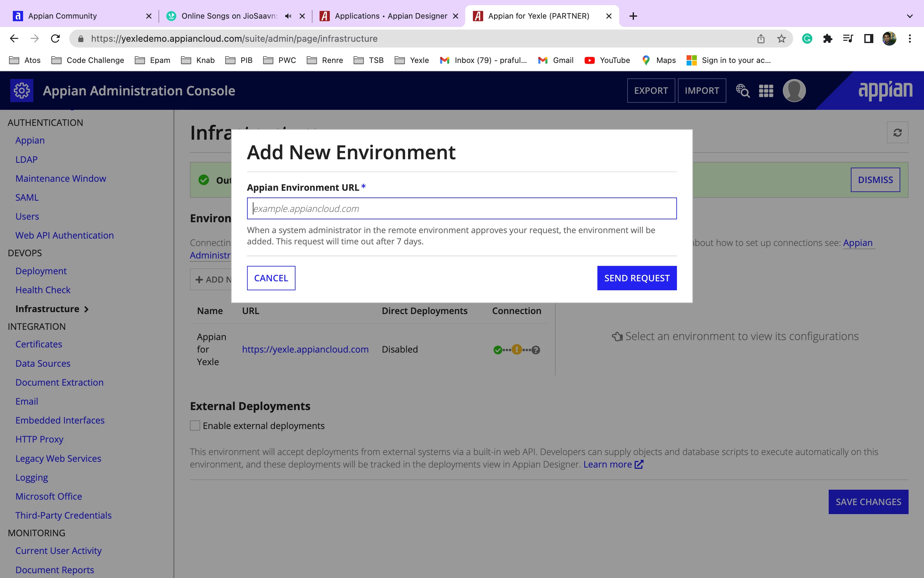Click the Save Changes button
This screenshot has width=924, height=578.
point(868,502)
